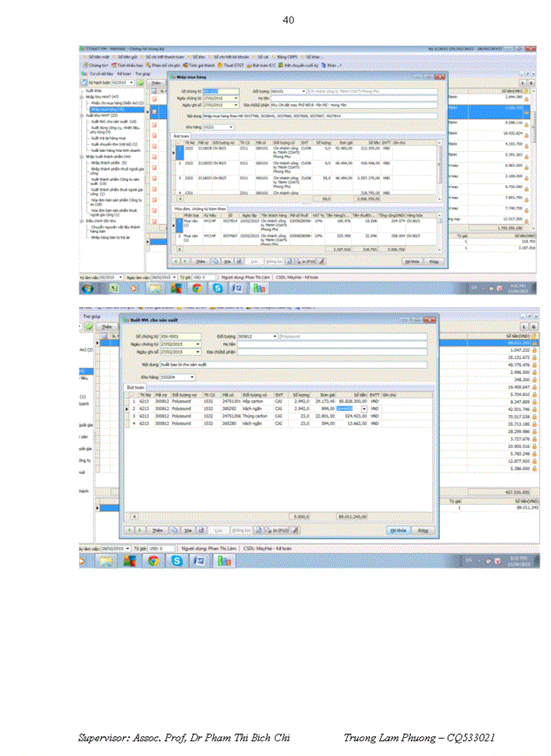Image resolution: width=551 pixels, height=756 pixels.
Task: Open the Cơ sở dữ liệu menu
Action: point(102,74)
